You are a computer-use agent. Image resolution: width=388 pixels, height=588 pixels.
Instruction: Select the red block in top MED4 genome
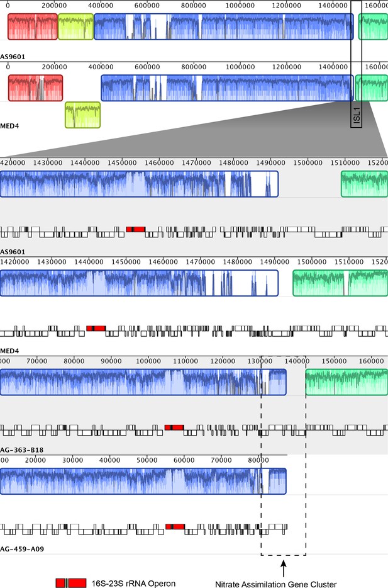point(36,88)
